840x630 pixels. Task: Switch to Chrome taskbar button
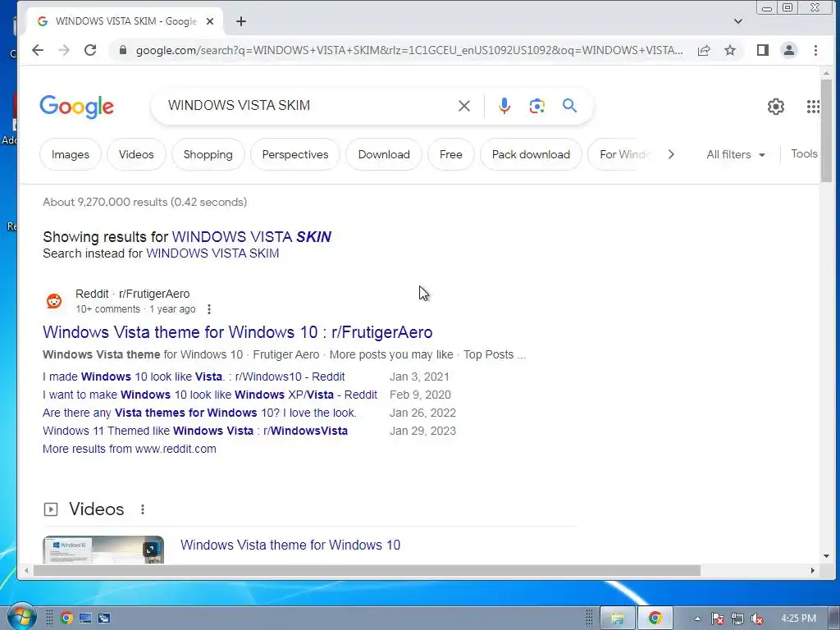[654, 619]
